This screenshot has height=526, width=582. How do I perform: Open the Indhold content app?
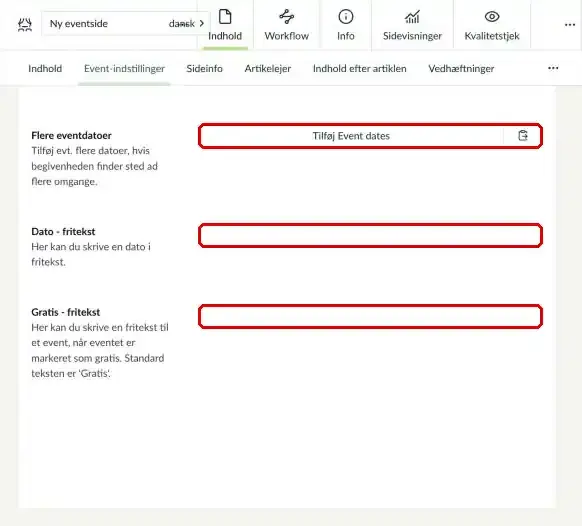[225, 25]
